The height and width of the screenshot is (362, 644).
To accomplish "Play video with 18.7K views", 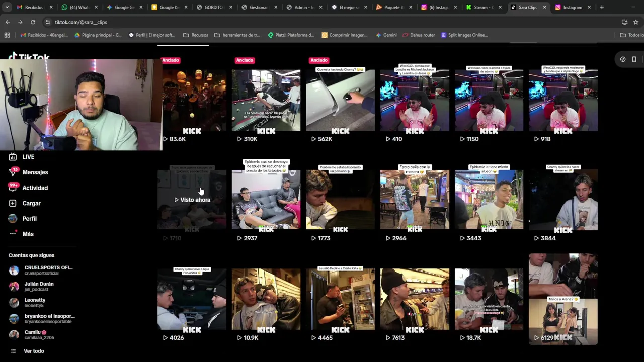I will [x=489, y=299].
